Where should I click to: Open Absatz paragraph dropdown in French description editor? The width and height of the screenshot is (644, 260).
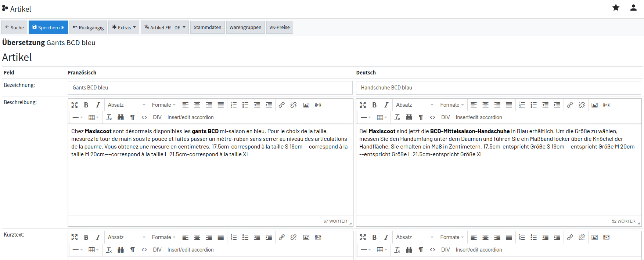pos(126,105)
